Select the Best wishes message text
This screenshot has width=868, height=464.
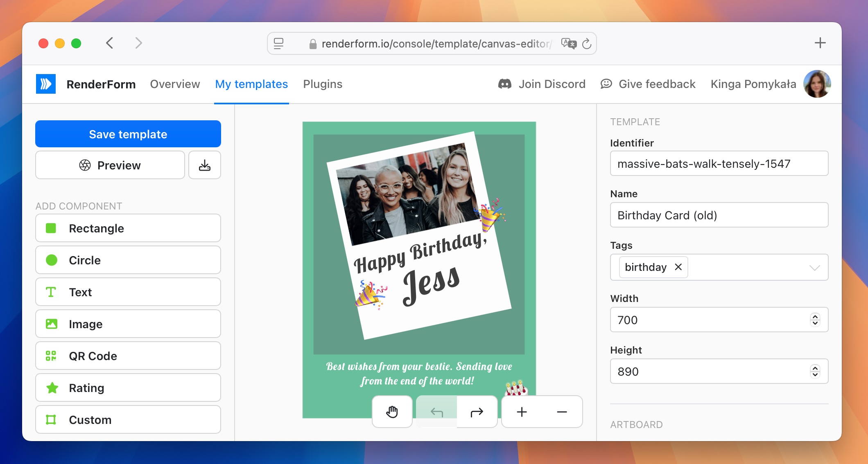418,374
